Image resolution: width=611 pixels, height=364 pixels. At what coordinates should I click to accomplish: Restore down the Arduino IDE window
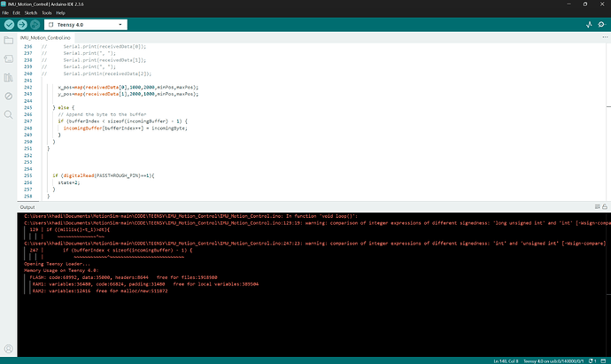tap(585, 4)
